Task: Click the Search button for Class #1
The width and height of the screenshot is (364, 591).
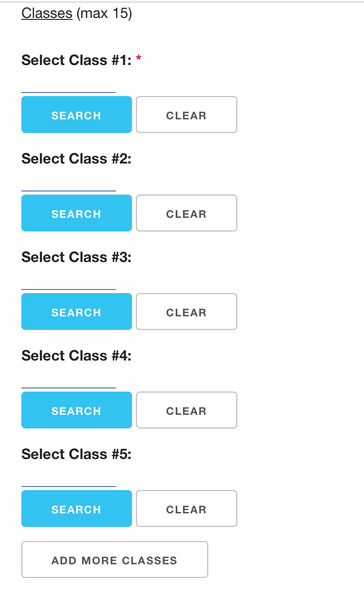Action: 77,115
